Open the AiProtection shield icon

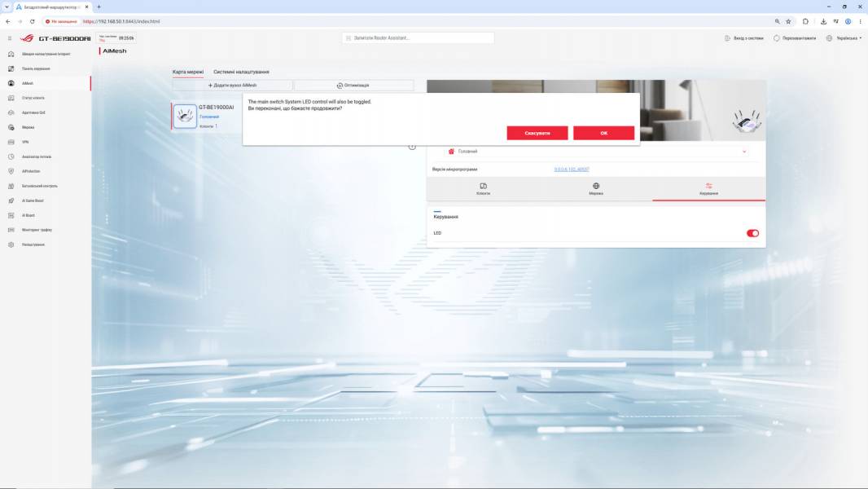tap(11, 171)
